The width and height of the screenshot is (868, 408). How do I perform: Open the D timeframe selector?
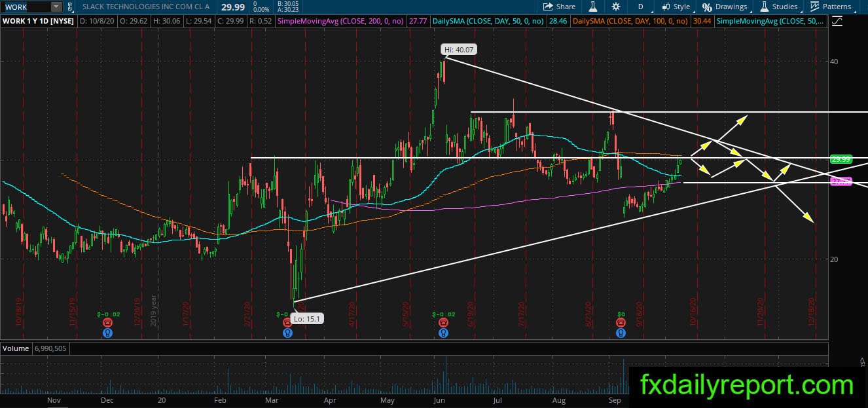point(640,7)
